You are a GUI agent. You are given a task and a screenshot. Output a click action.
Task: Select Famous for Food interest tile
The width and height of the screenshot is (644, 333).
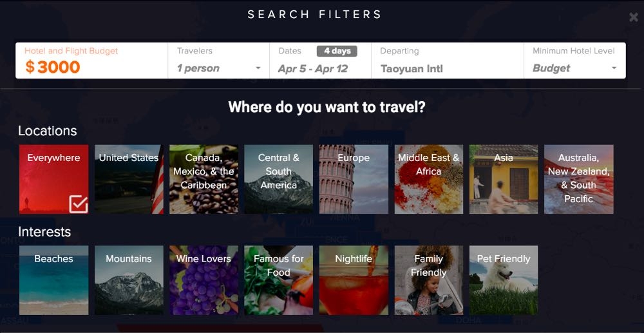[278, 280]
